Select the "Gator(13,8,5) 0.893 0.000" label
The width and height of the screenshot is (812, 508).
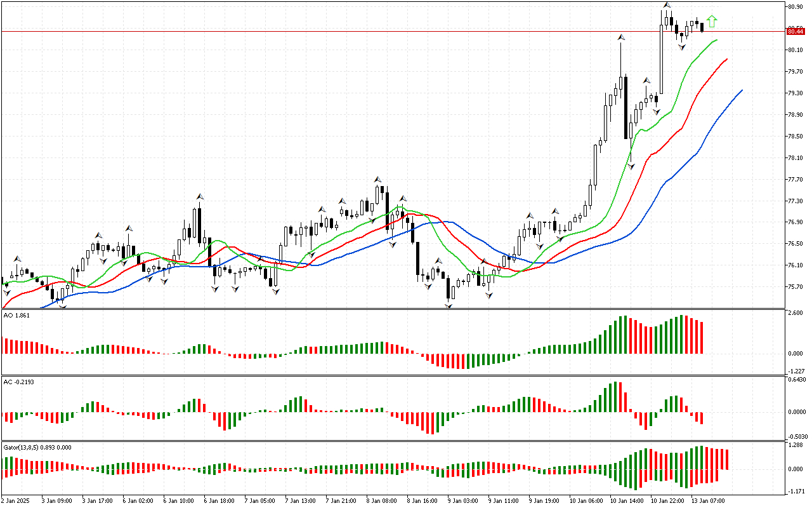37,447
